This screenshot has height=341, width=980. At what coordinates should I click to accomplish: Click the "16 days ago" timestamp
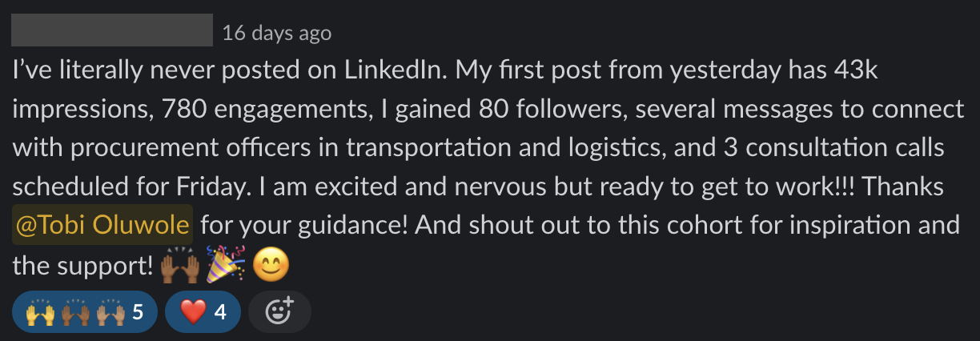click(276, 33)
